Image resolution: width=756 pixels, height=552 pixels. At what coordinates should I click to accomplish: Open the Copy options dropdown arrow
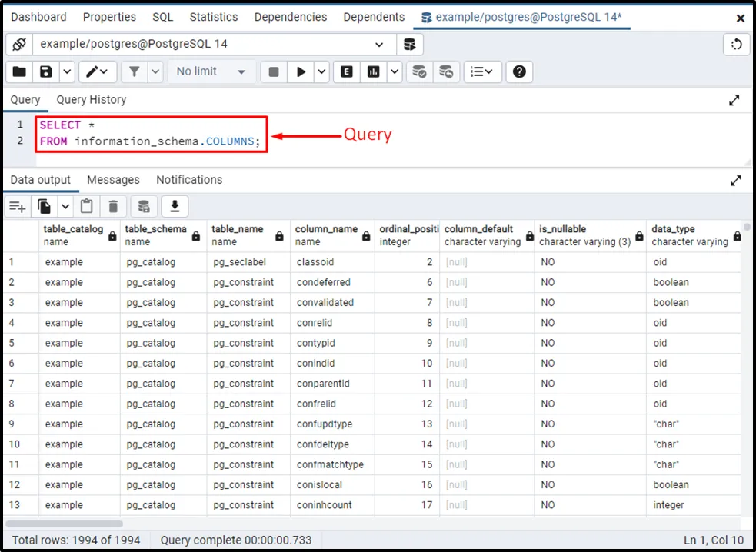[x=65, y=206]
